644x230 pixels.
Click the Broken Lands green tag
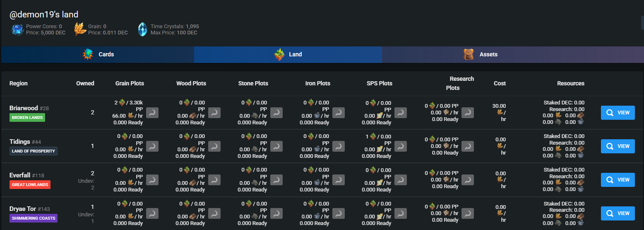coord(27,118)
